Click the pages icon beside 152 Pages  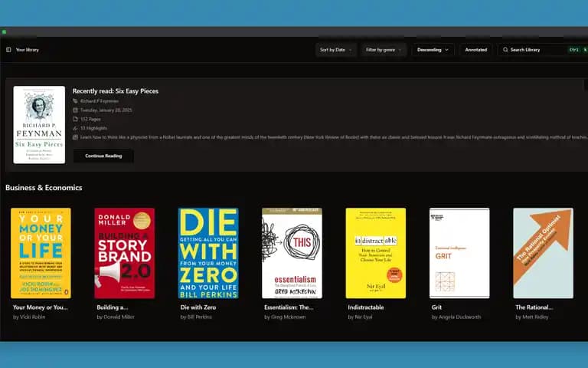click(75, 119)
